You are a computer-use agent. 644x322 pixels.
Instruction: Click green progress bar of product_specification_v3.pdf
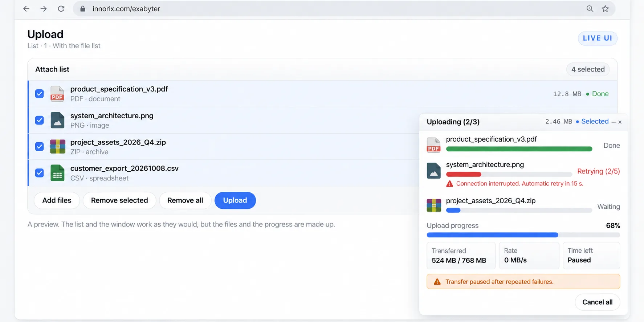point(519,149)
